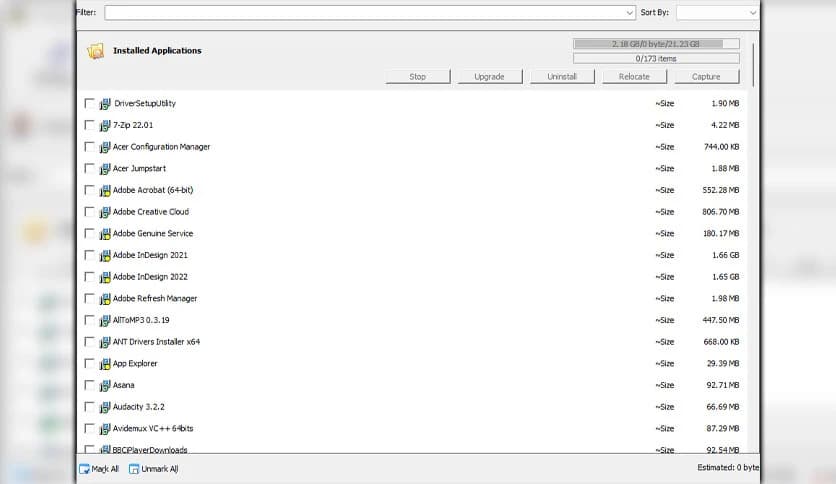836x484 pixels.
Task: Click the 'Installed Applications' heading text
Action: tap(157, 51)
